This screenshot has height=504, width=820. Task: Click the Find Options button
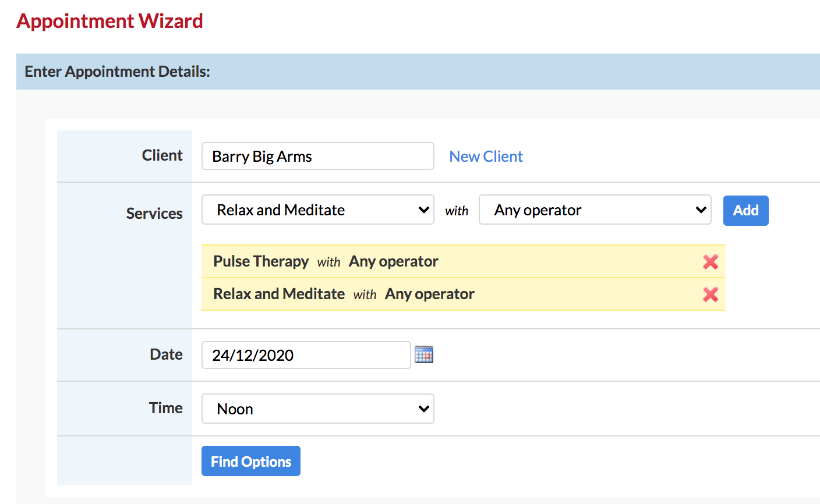pyautogui.click(x=251, y=461)
